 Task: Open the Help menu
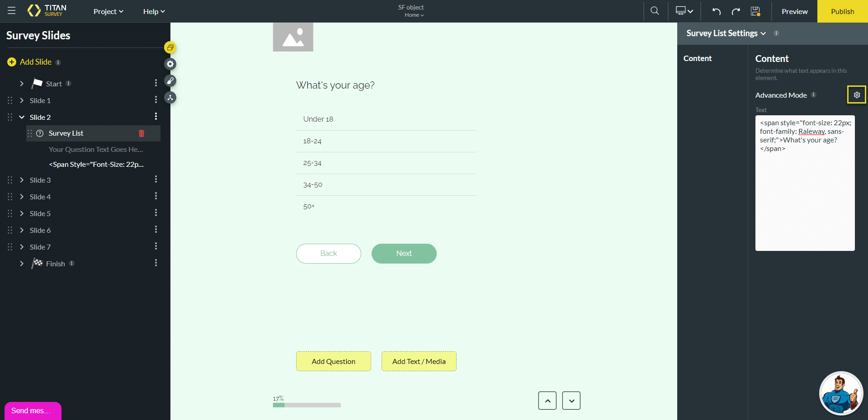tap(154, 12)
